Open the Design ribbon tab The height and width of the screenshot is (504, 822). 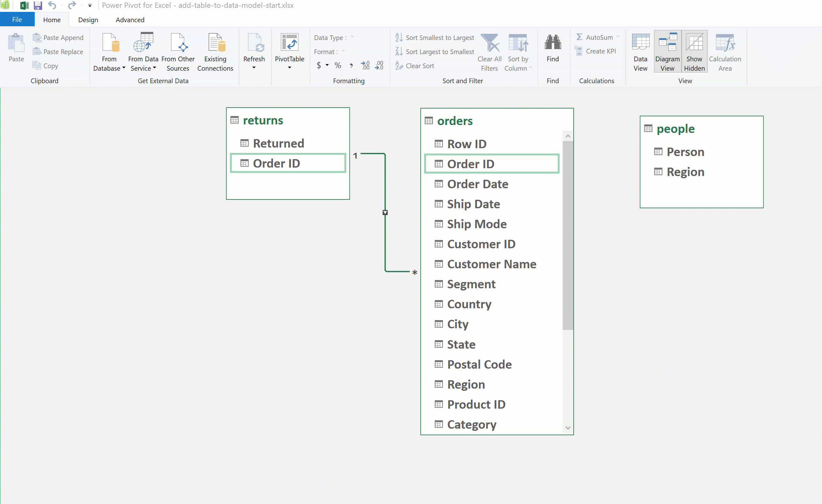point(88,20)
